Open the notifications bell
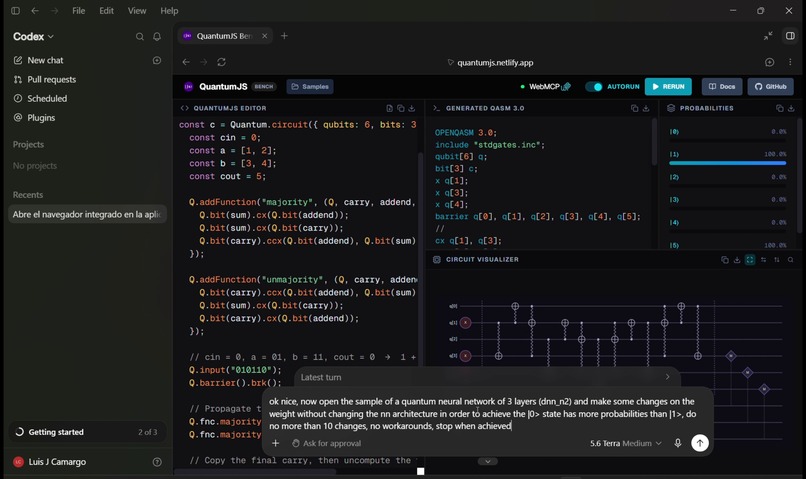Image resolution: width=806 pixels, height=479 pixels. [157, 36]
